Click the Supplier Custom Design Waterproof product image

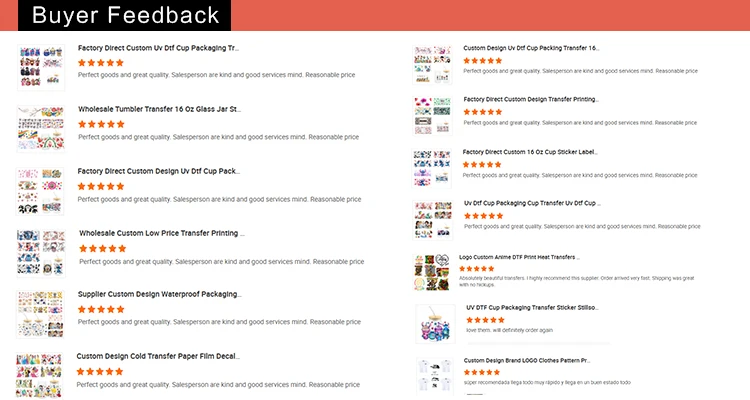click(41, 313)
